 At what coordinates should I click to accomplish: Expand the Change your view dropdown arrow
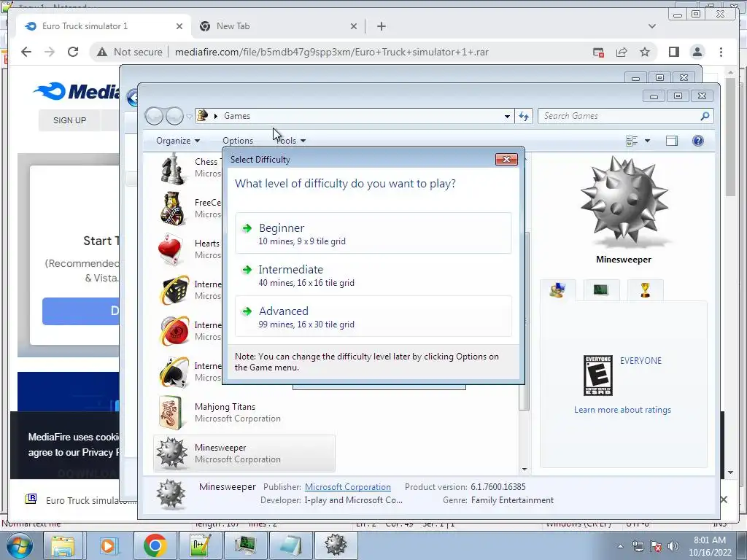647,141
